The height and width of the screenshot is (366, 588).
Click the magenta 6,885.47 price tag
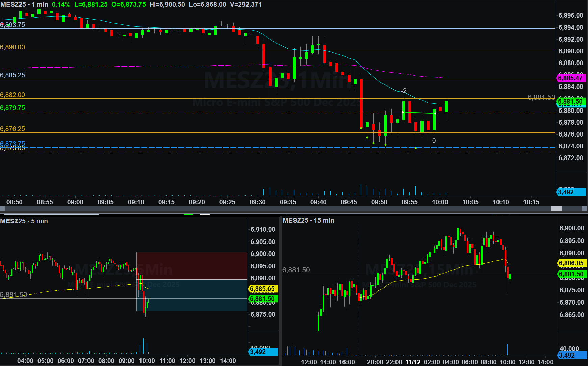tap(570, 78)
